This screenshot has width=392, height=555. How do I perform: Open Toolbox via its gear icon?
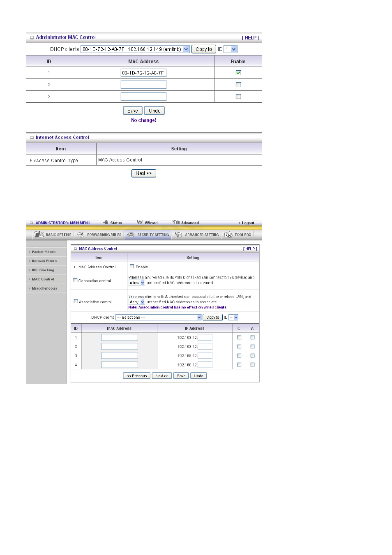(x=228, y=235)
